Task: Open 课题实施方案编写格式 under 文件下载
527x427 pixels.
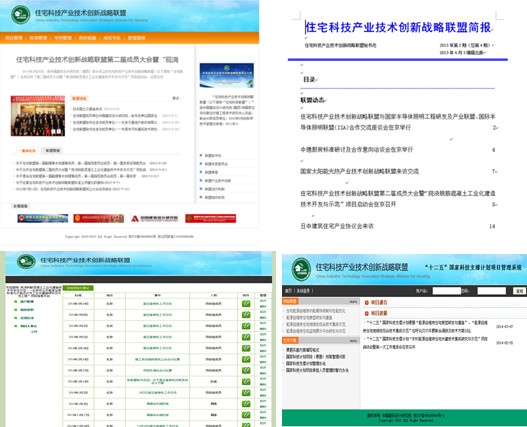Action: tap(302, 350)
